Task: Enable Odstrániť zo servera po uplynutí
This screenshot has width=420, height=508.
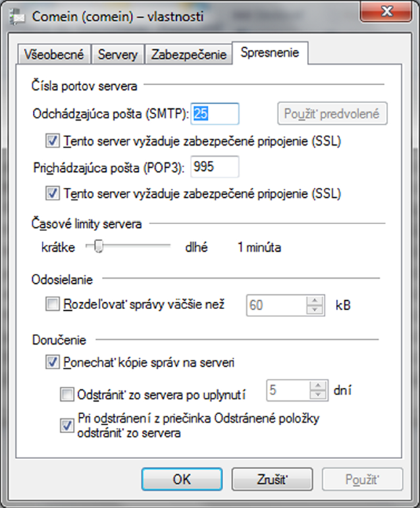Action: click(67, 395)
